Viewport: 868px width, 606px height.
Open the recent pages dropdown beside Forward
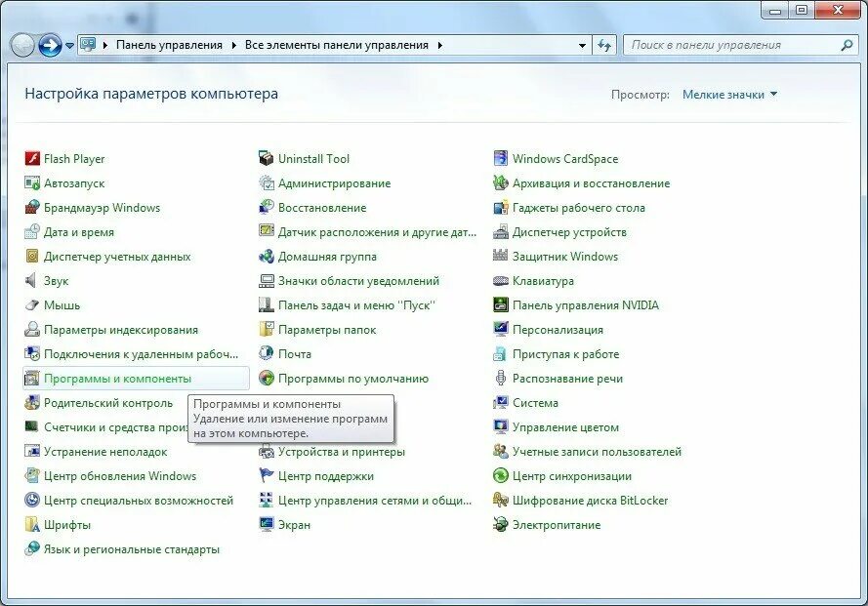coord(69,46)
